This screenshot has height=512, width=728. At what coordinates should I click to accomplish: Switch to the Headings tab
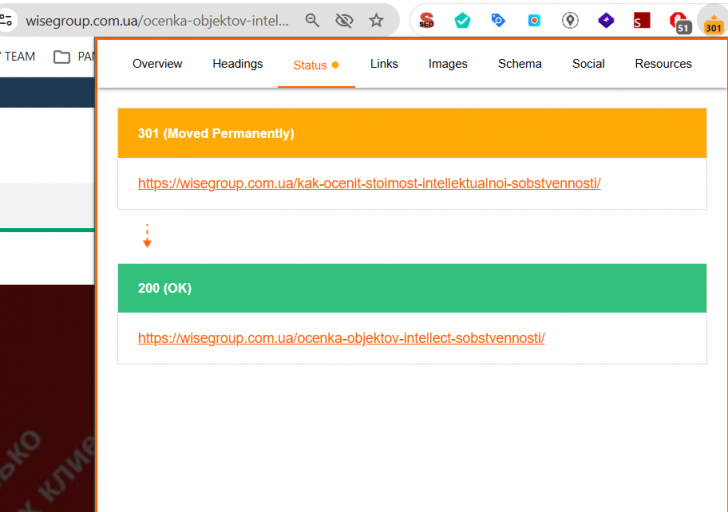click(237, 64)
